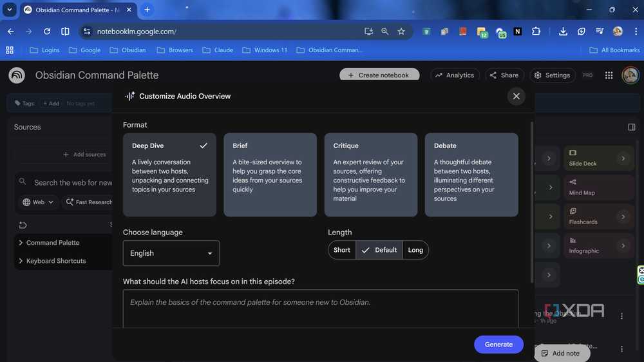The image size is (644, 362).
Task: Set length to Long
Action: pyautogui.click(x=415, y=250)
